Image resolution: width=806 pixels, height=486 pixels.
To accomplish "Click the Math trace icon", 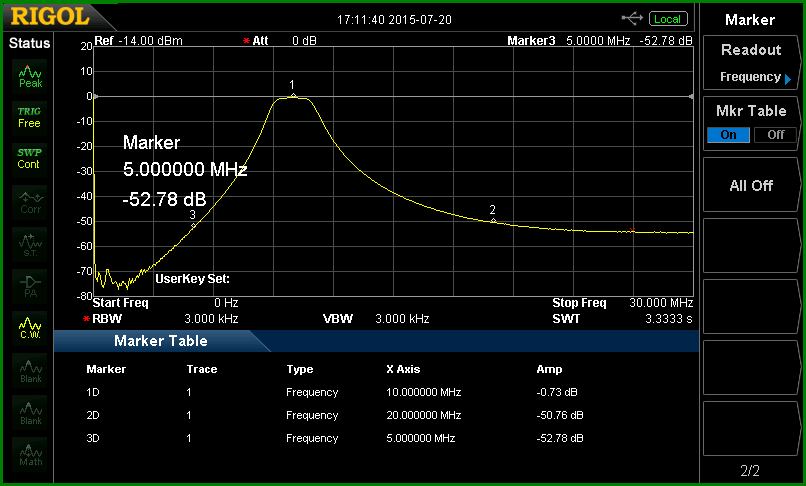I will click(x=30, y=455).
